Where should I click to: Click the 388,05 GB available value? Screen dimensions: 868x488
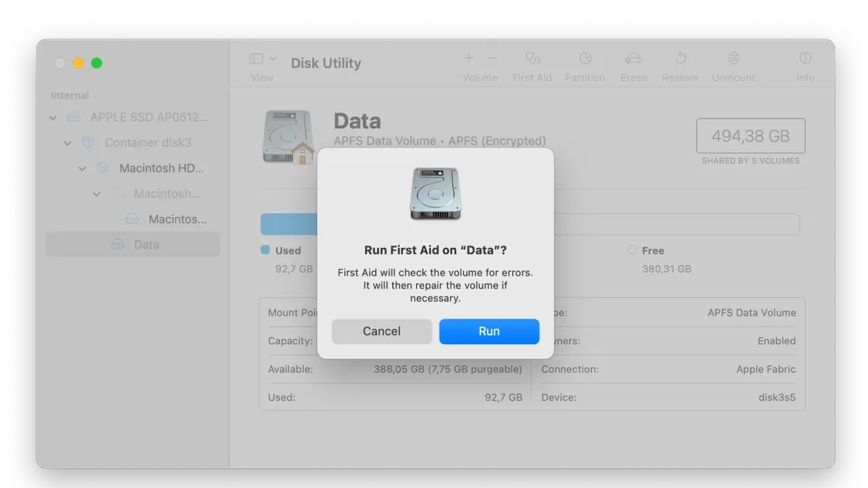pyautogui.click(x=448, y=369)
